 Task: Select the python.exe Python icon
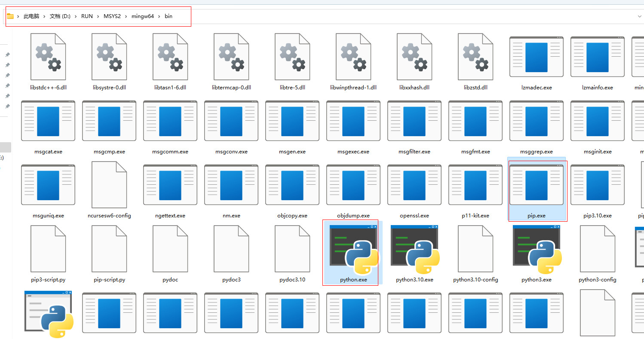tap(354, 250)
